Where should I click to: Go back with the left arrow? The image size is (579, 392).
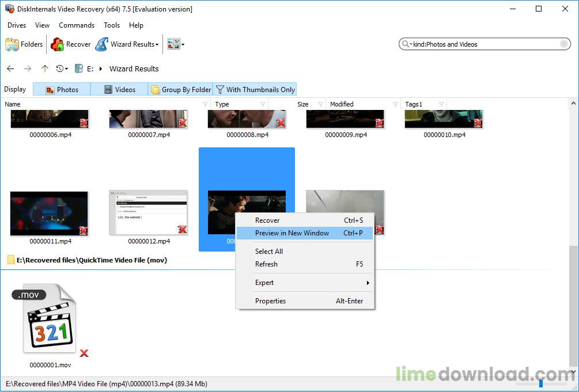[10, 68]
